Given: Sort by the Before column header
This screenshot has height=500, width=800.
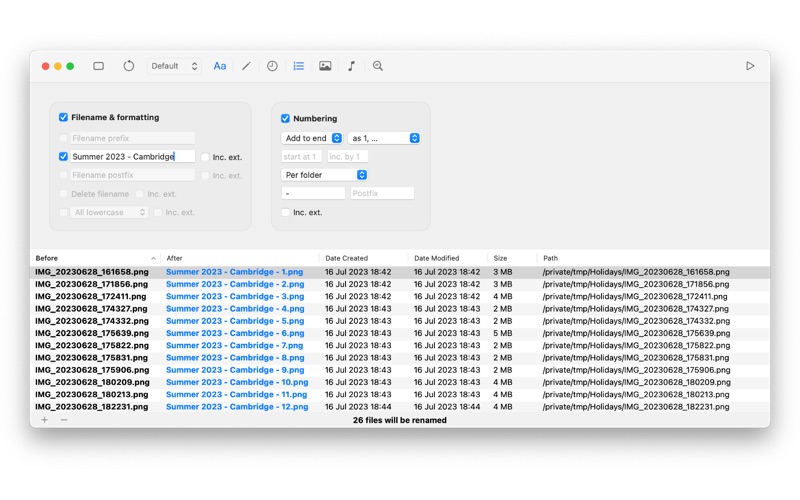Looking at the screenshot, I should (x=96, y=258).
